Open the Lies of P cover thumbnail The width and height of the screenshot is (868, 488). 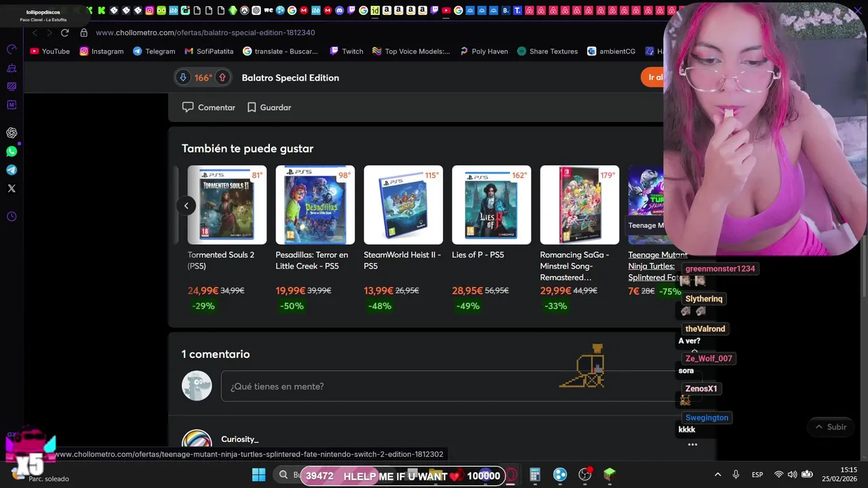pyautogui.click(x=492, y=205)
